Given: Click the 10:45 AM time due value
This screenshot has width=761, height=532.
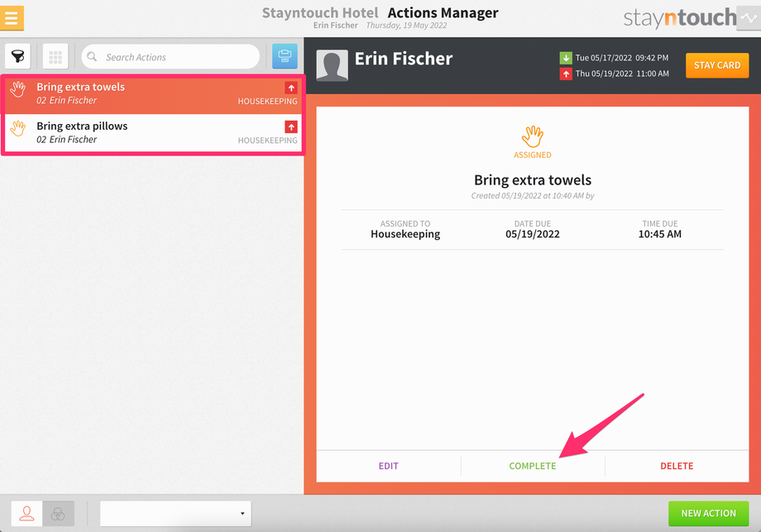Looking at the screenshot, I should [659, 234].
